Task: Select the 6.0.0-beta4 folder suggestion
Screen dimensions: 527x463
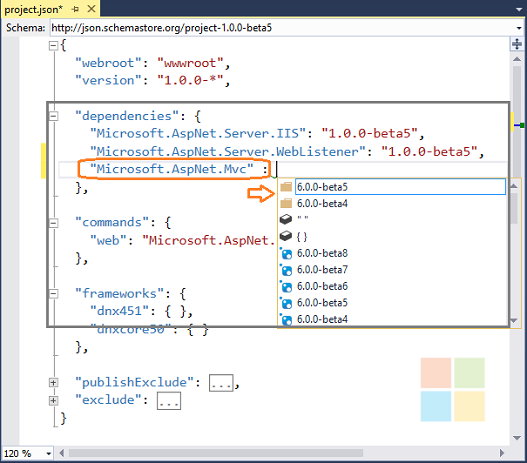Action: pos(392,203)
